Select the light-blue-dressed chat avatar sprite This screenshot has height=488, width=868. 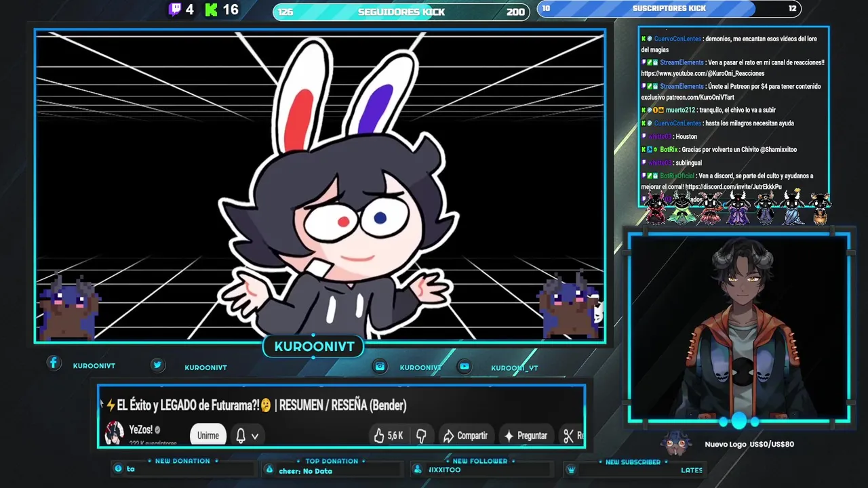coord(793,208)
